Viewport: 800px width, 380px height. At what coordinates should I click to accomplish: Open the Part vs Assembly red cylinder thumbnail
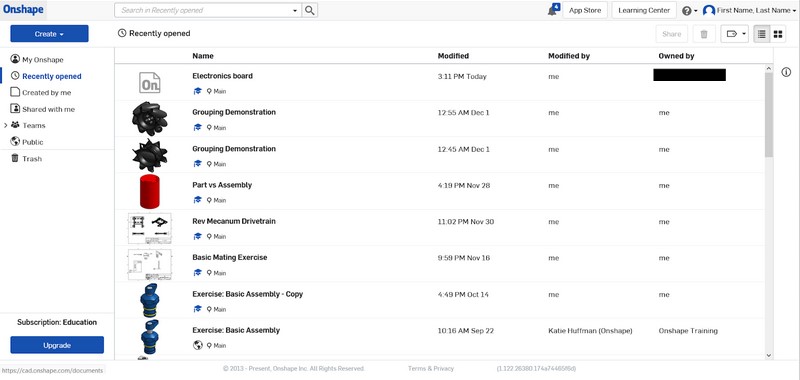(149, 191)
